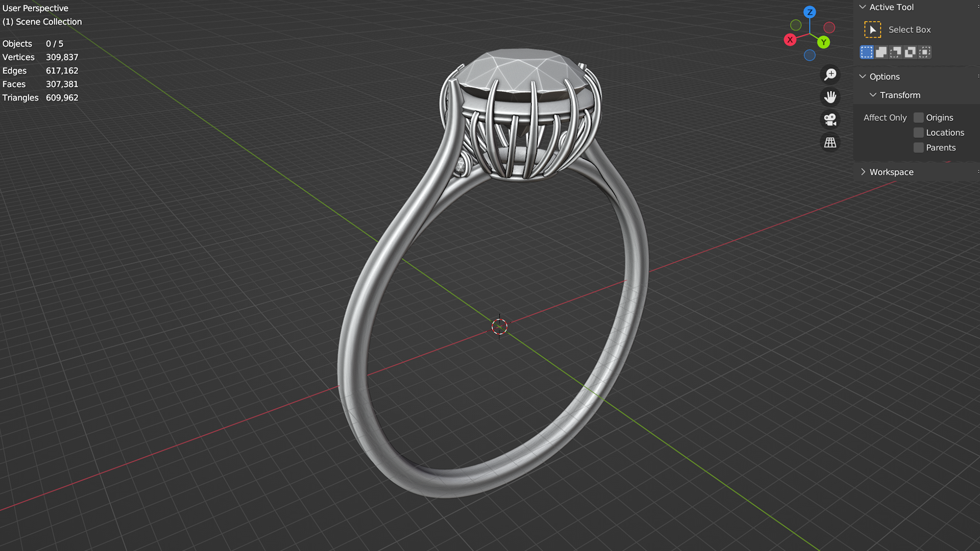The height and width of the screenshot is (551, 980).
Task: Choose the Intersect selection mode icon
Action: (925, 52)
